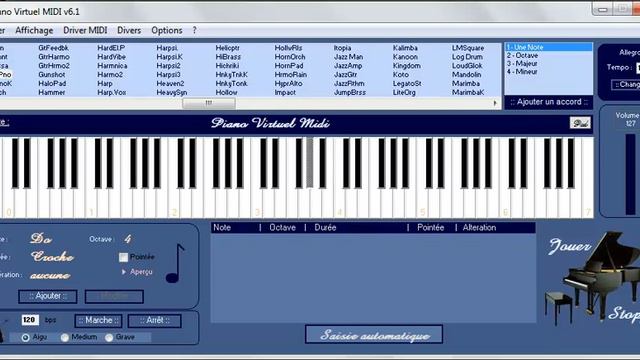Select the Aigu radio button
The height and width of the screenshot is (360, 640).
coord(26,338)
